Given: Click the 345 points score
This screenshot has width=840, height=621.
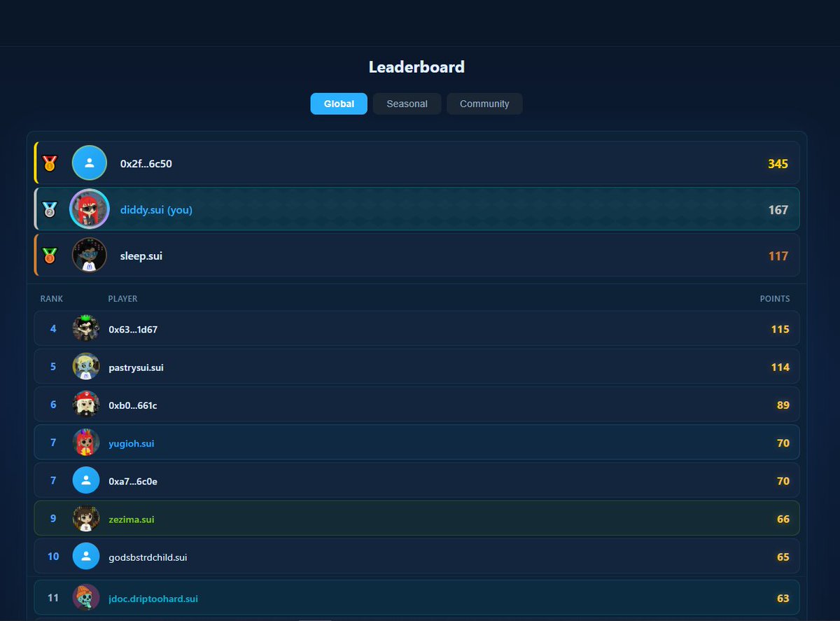Looking at the screenshot, I should (x=778, y=164).
